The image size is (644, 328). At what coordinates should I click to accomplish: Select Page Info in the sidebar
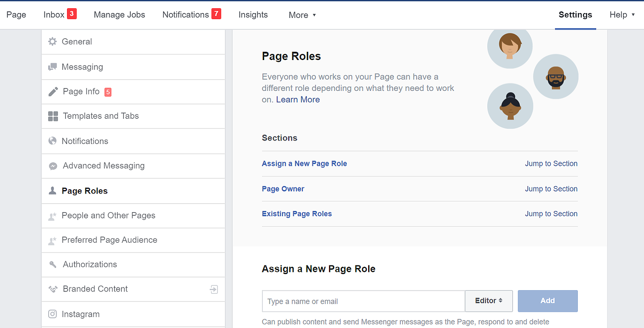(133, 92)
